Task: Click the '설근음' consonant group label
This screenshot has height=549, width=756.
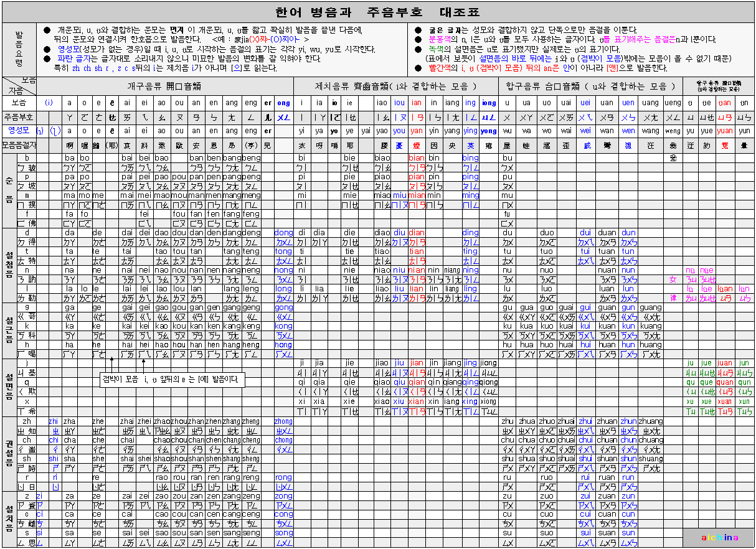Action: [9, 330]
